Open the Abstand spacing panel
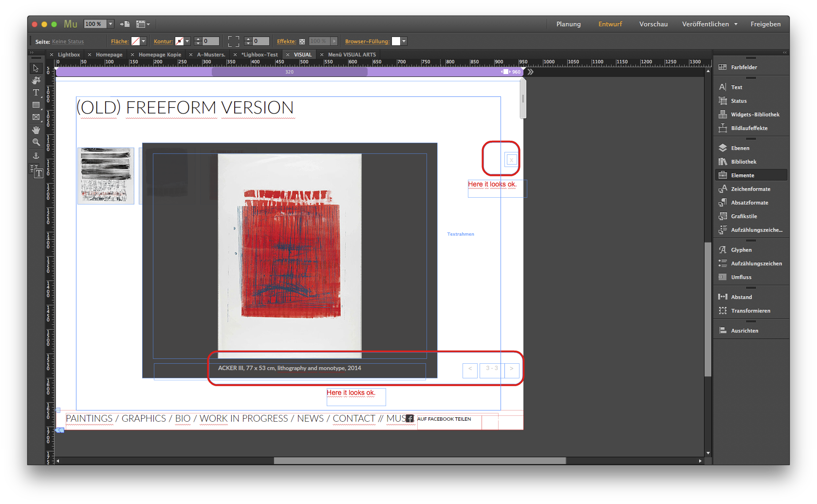The width and height of the screenshot is (817, 504). click(751, 297)
